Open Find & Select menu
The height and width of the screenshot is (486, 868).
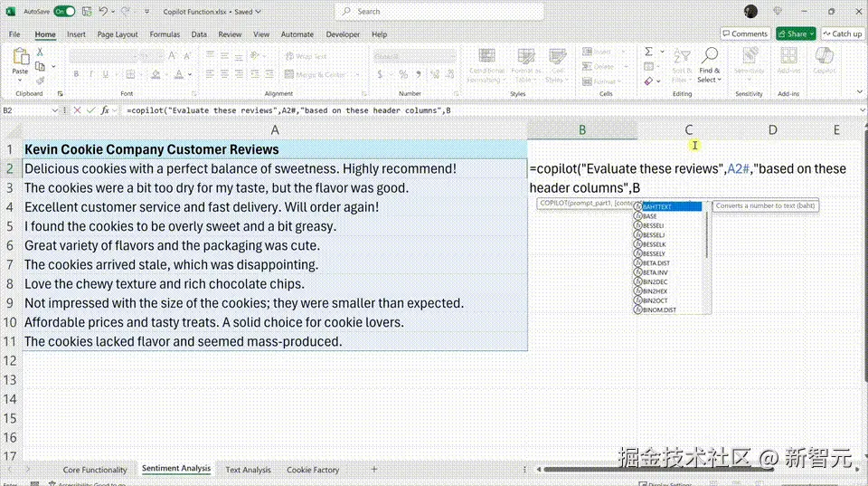pos(710,66)
